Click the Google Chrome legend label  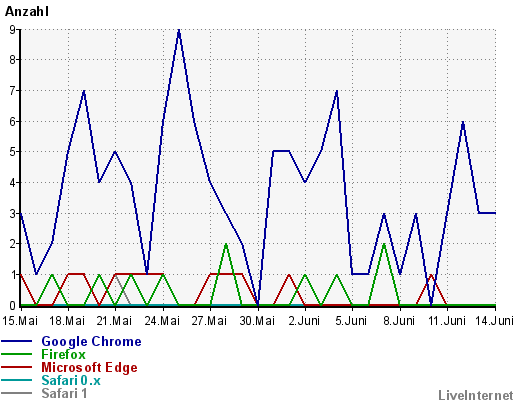click(91, 342)
